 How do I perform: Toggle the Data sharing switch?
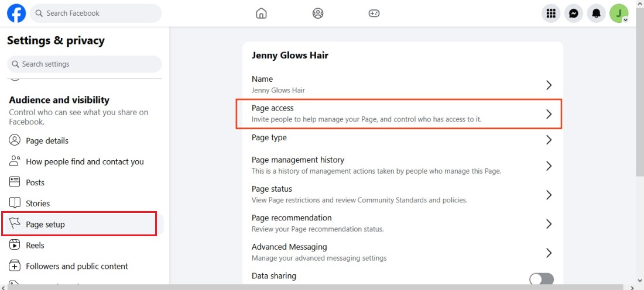coord(541,279)
